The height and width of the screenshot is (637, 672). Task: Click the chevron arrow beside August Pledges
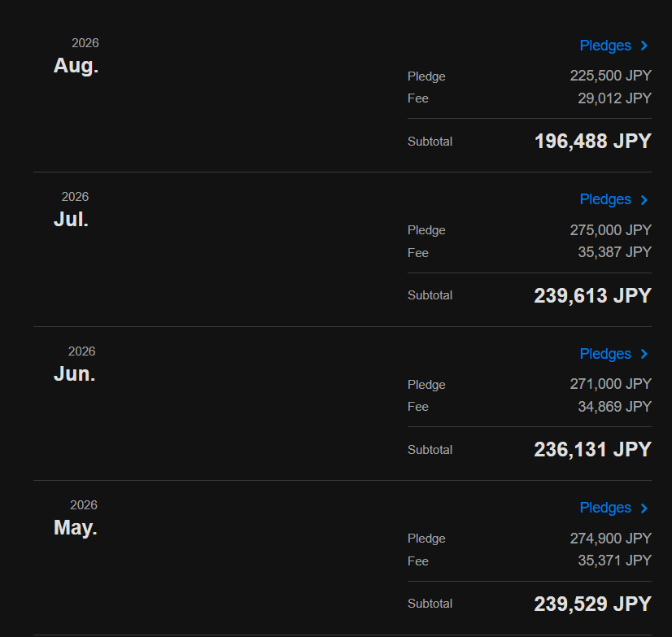pos(644,46)
